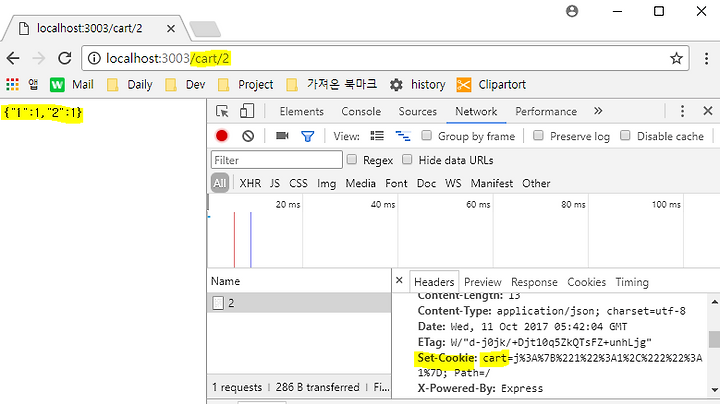This screenshot has width=720, height=404.
Task: Open the Daily bookmarks folder
Action: [129, 84]
